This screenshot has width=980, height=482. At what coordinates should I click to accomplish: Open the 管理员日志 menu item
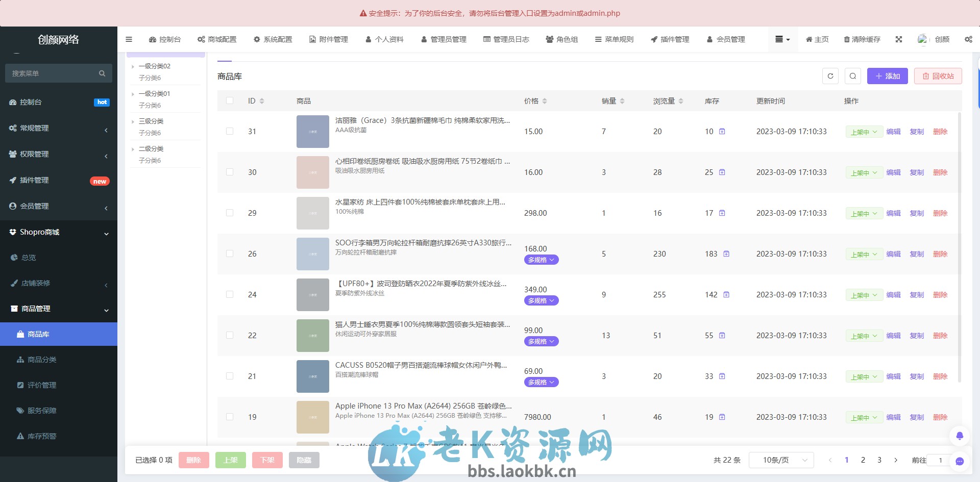[x=506, y=39]
